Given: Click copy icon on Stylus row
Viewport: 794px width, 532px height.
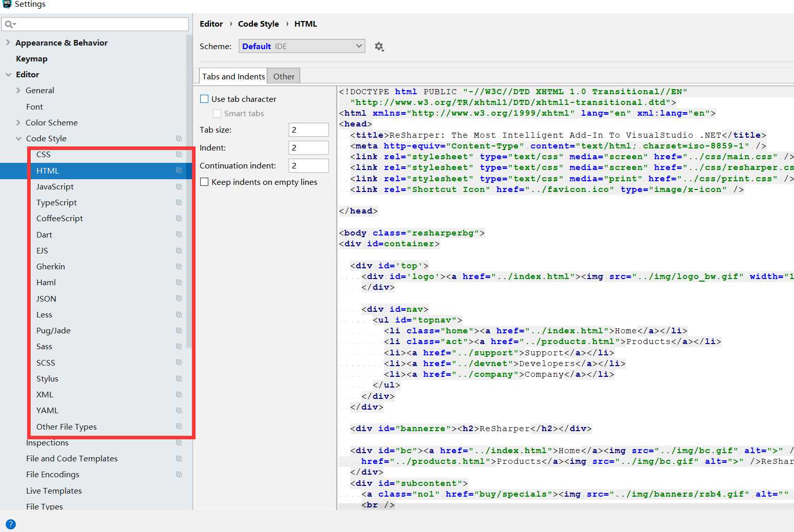Looking at the screenshot, I should click(x=179, y=378).
